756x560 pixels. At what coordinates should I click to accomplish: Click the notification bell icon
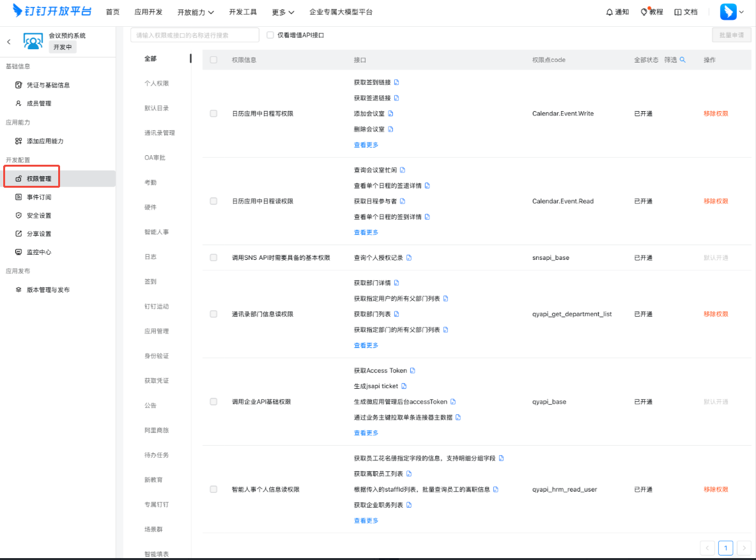click(609, 12)
